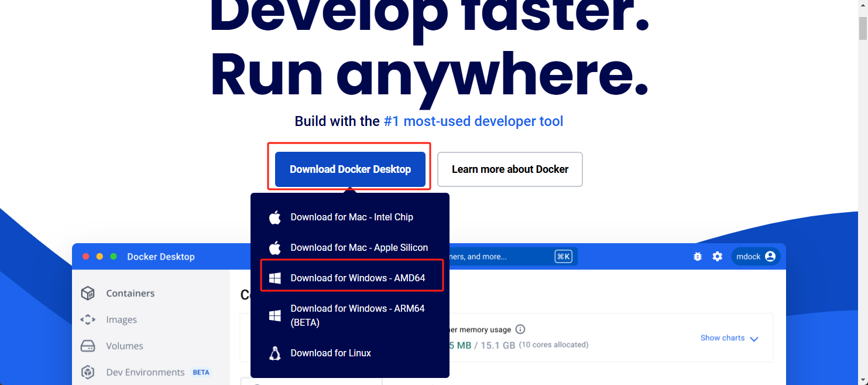Open the bug report icon in Docker header
Viewport: 868px width, 385px height.
[x=698, y=257]
